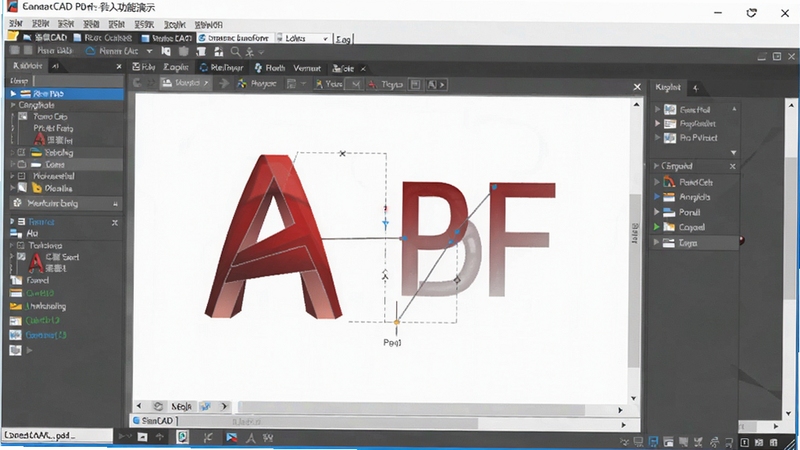Click the pin icon at the Mentutne row's right
Viewport: 800px width, 450px height.
point(115,204)
